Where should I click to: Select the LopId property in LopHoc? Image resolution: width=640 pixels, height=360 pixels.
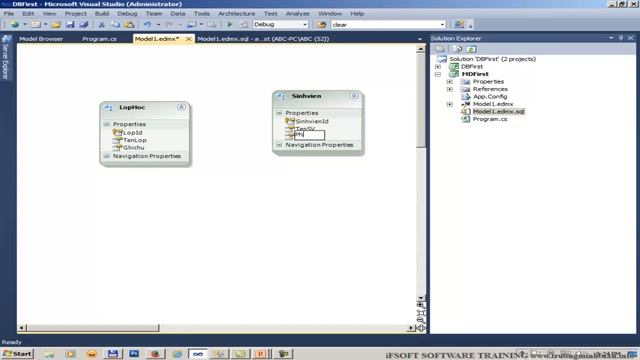[x=133, y=133]
